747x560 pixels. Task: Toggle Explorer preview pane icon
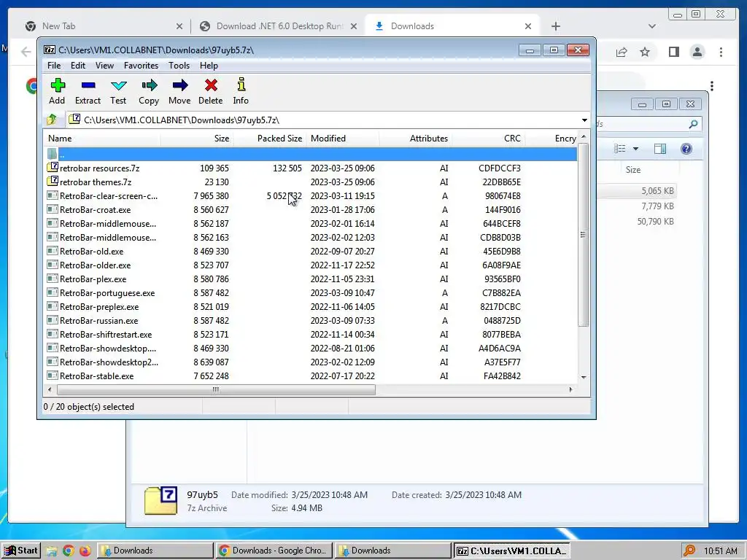tap(659, 149)
